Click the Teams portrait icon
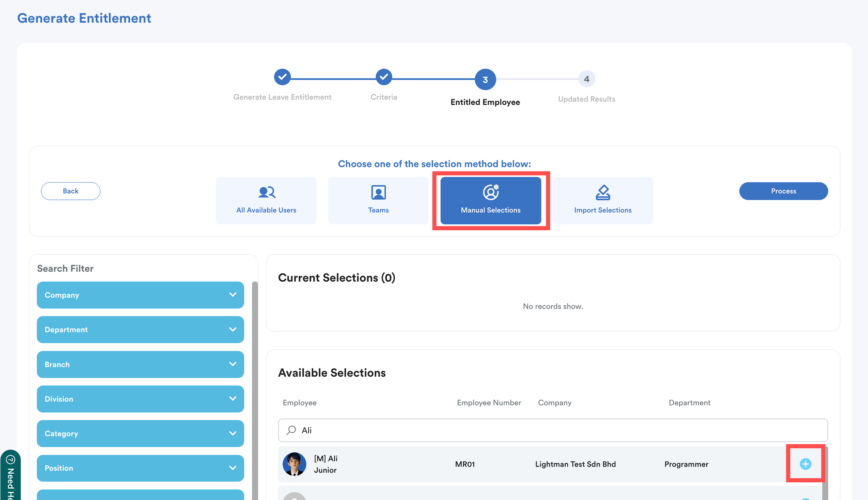 (x=378, y=192)
